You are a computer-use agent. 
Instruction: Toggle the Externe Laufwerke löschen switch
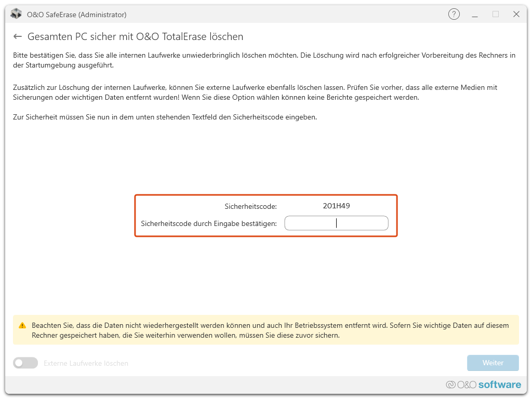25,363
